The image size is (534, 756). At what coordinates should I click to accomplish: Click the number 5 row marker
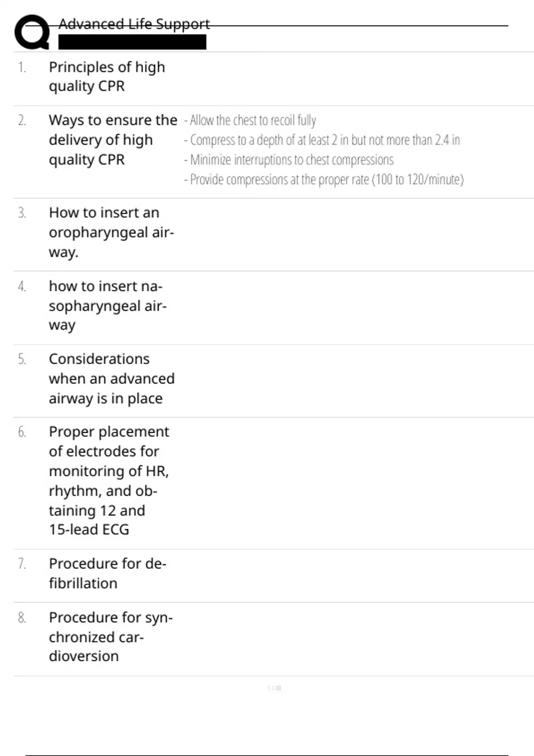point(22,359)
